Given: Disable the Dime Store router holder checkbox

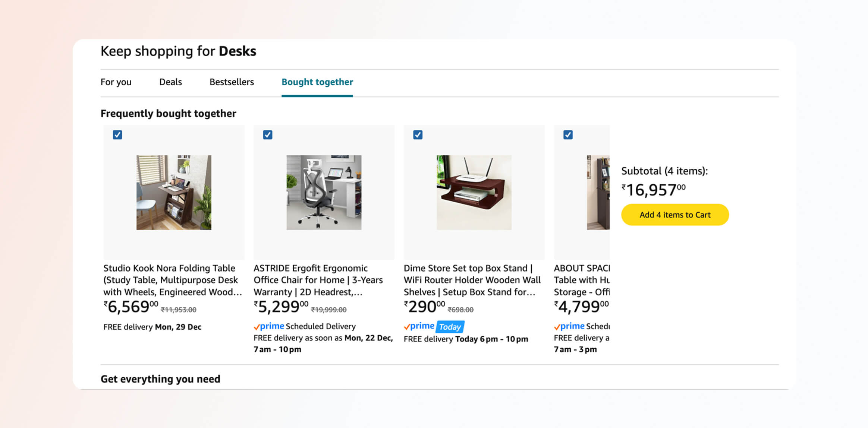Looking at the screenshot, I should coord(418,134).
